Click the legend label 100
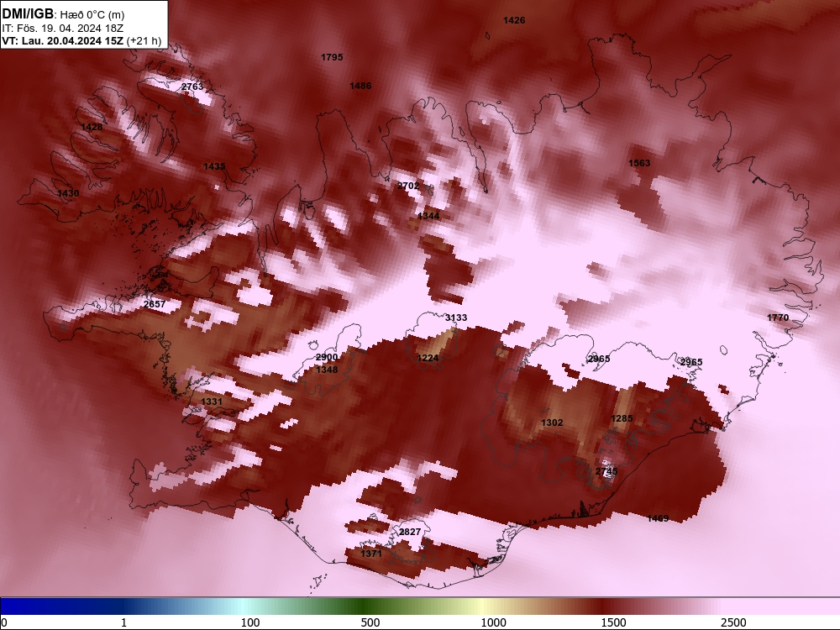 (x=250, y=622)
